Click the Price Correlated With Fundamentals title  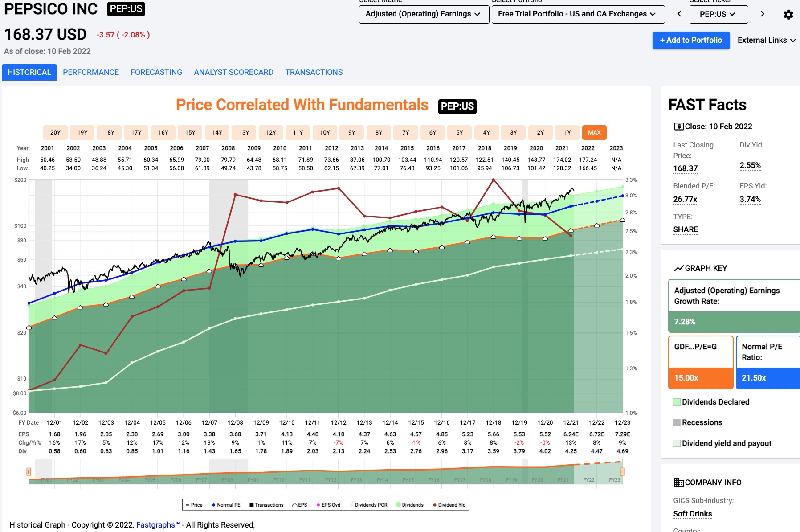[302, 105]
